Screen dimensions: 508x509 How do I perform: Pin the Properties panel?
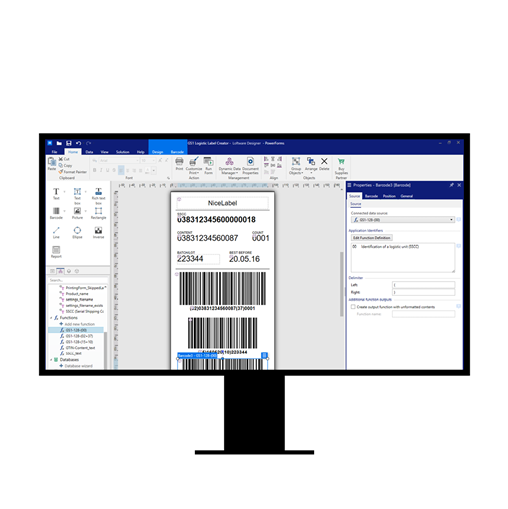tap(452, 185)
